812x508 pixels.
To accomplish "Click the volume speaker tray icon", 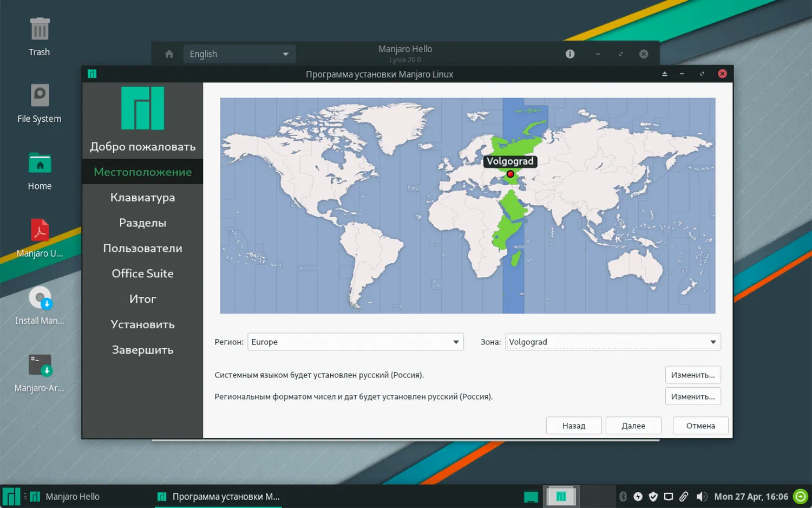I will tap(702, 496).
